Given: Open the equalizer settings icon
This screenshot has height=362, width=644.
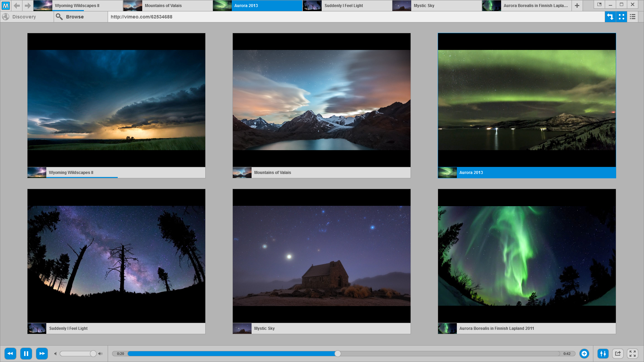Looking at the screenshot, I should (603, 354).
